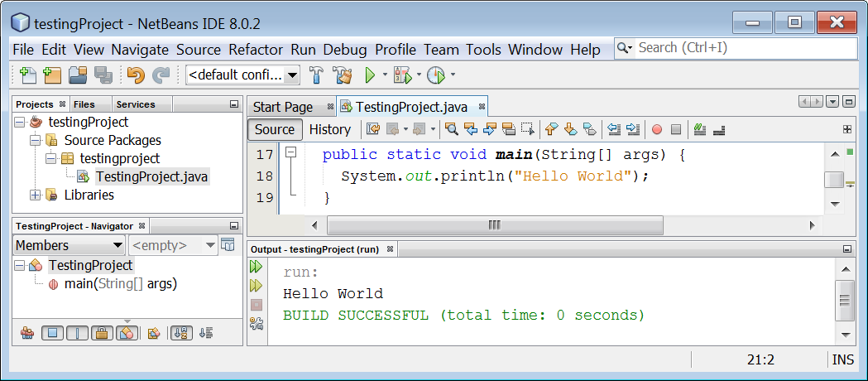This screenshot has height=381, width=868.
Task: Open the default config dropdown
Action: point(243,75)
